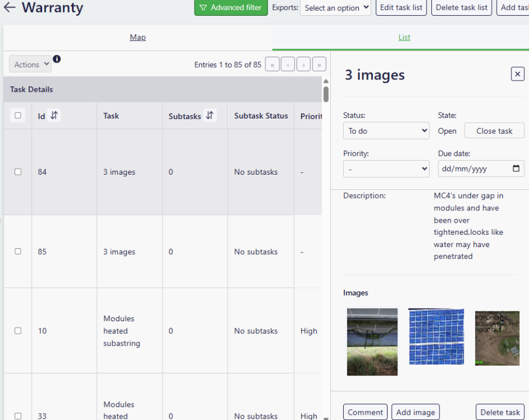Close the 3 images detail panel

click(x=517, y=74)
